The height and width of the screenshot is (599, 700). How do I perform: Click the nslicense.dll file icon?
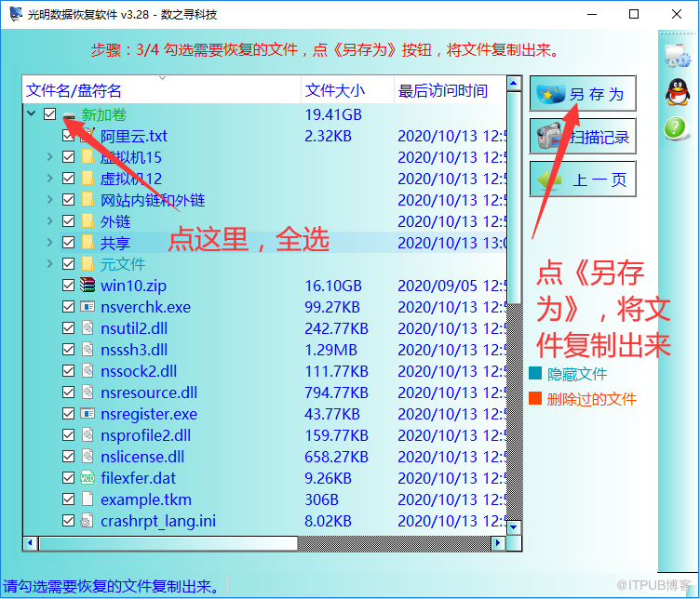[87, 457]
